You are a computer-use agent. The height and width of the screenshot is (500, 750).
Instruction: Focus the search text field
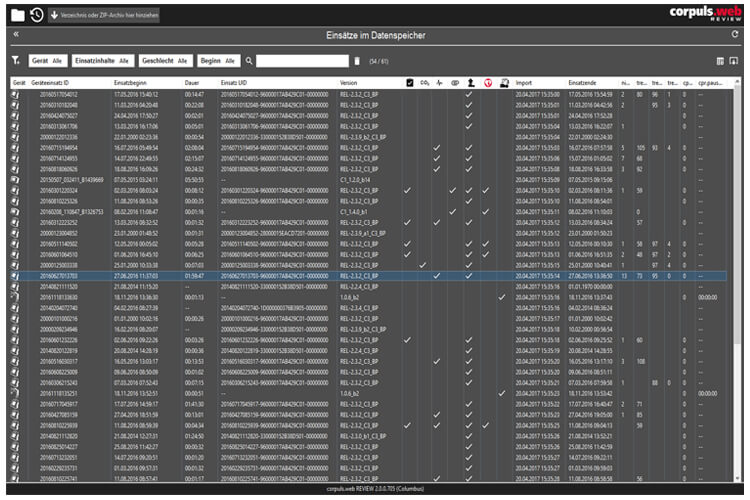302,61
